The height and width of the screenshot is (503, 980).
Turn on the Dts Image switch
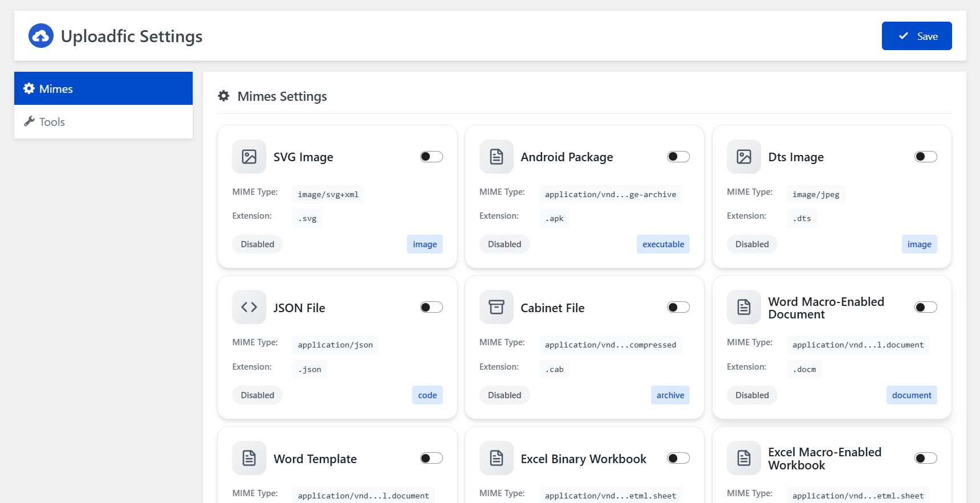tap(926, 157)
